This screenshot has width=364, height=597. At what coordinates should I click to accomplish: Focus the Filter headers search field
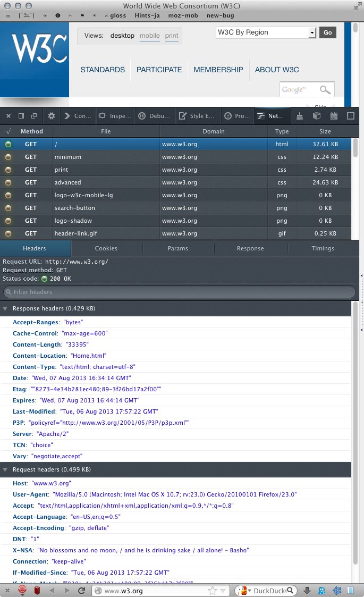point(179,292)
